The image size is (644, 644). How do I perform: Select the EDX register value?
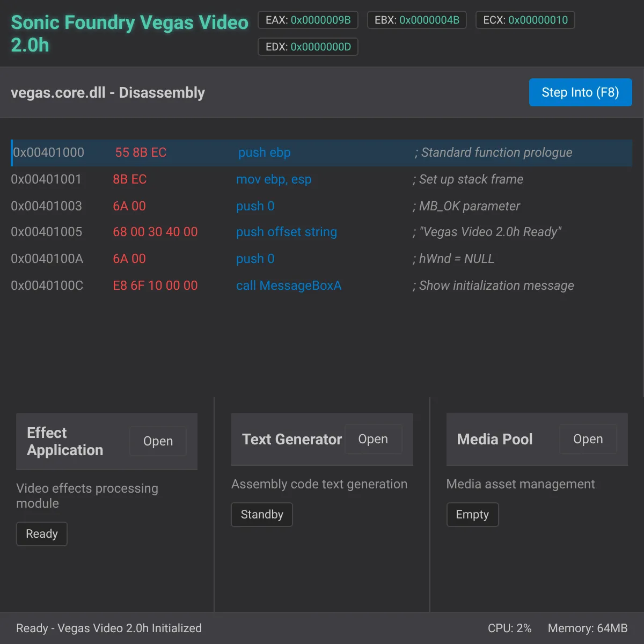(321, 47)
